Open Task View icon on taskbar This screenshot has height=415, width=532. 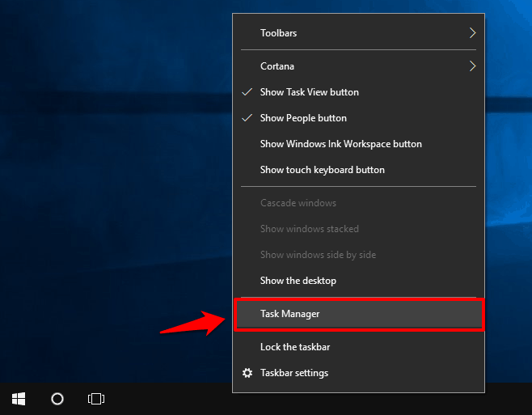click(96, 399)
